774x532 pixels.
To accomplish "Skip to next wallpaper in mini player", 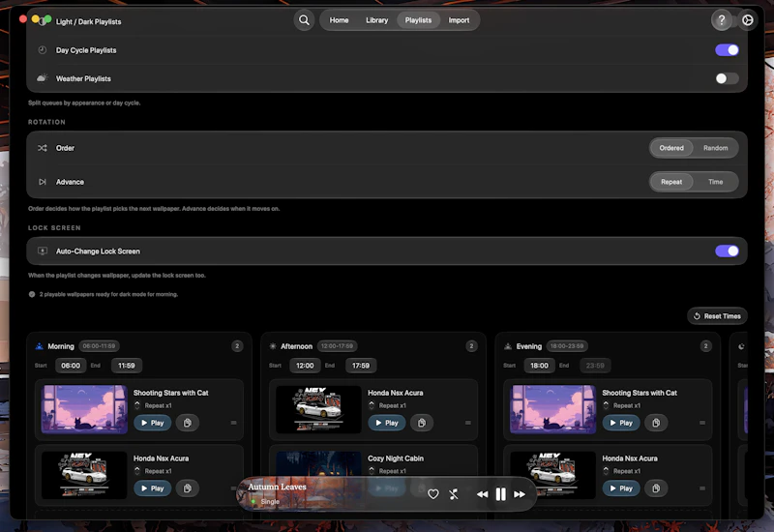I will coord(520,494).
